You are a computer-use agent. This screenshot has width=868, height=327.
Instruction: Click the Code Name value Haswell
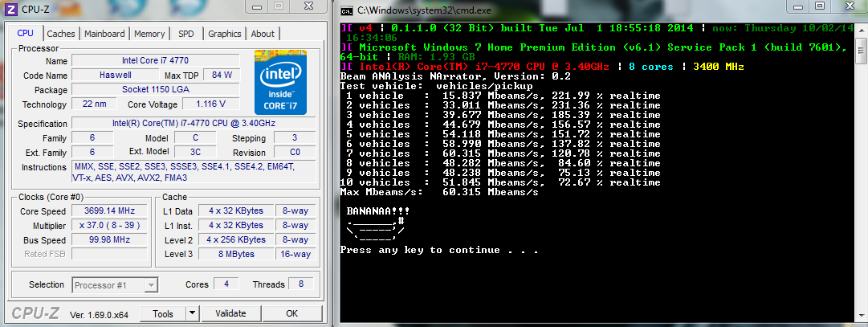click(115, 75)
